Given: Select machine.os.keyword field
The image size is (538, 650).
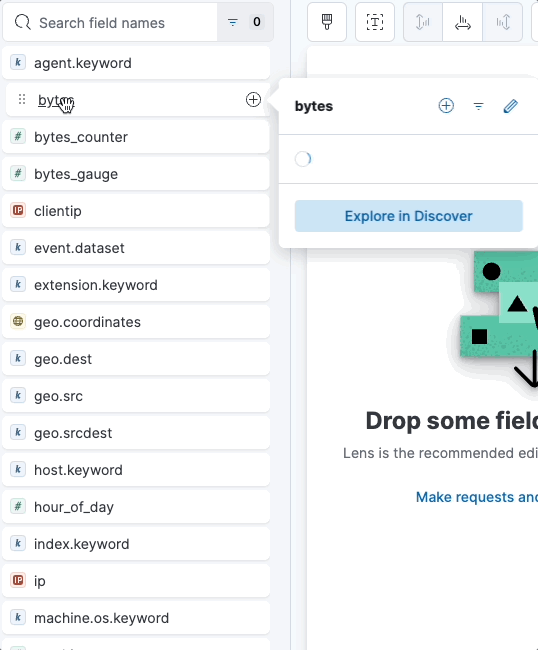Looking at the screenshot, I should (136, 618).
